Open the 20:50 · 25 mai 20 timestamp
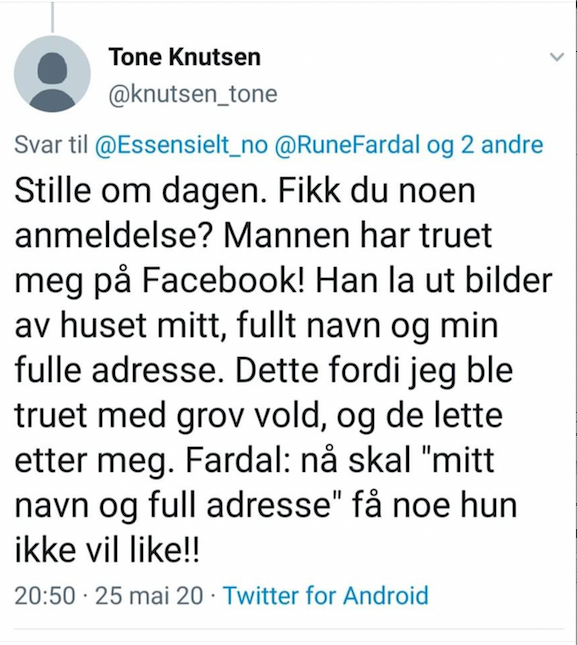 [x=109, y=595]
